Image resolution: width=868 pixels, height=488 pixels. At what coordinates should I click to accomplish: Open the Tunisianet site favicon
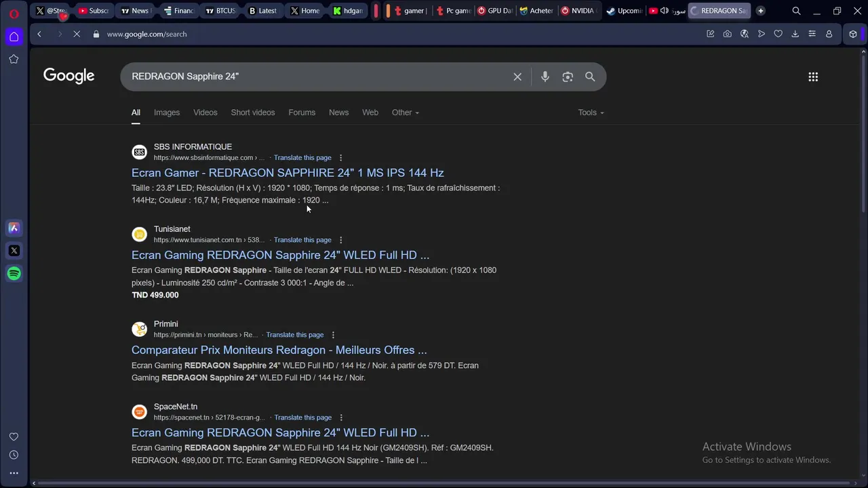tap(139, 235)
